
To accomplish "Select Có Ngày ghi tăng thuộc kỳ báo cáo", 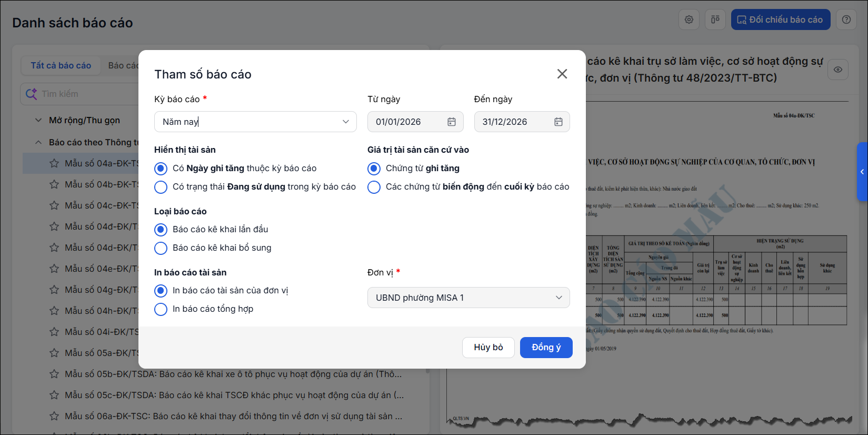I will click(x=161, y=169).
